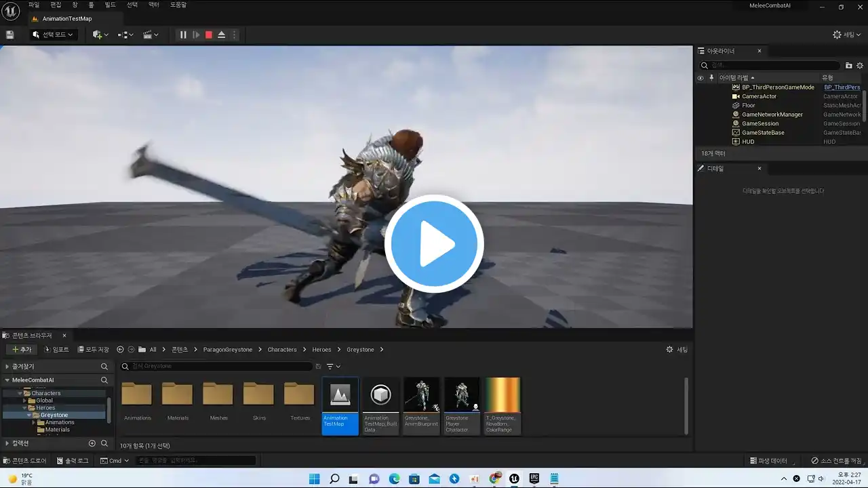The image size is (868, 488).
Task: Click the pin column header in Outliner
Action: click(x=711, y=78)
